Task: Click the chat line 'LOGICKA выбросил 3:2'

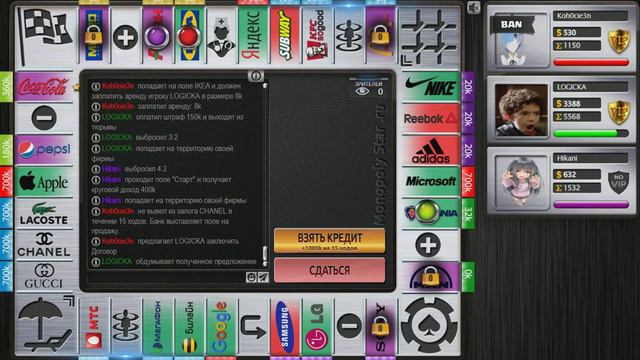Action: 135,138
